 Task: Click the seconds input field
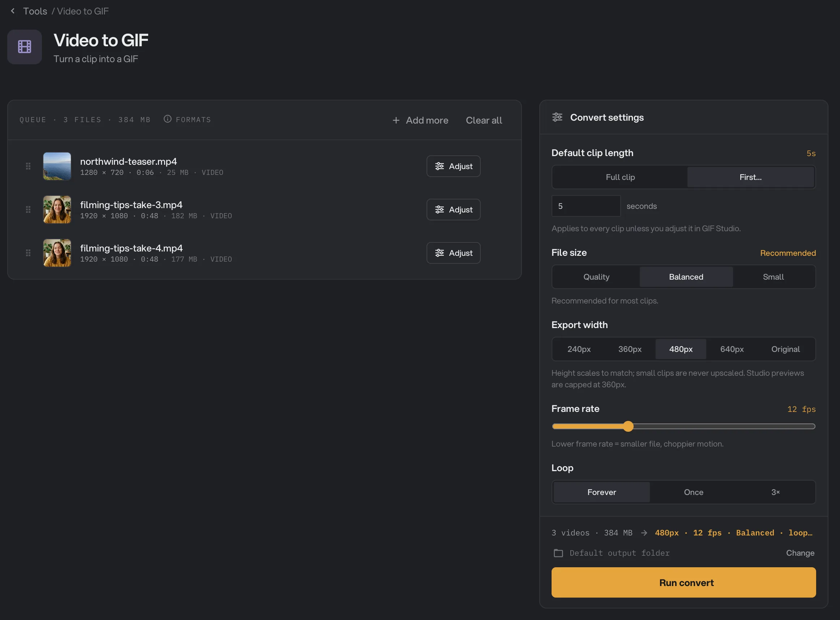coord(586,206)
